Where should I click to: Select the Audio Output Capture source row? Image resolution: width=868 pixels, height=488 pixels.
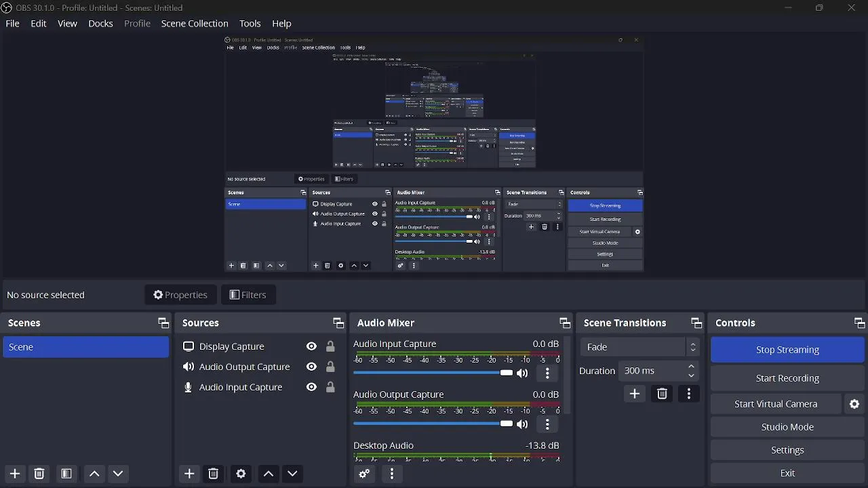260,367
